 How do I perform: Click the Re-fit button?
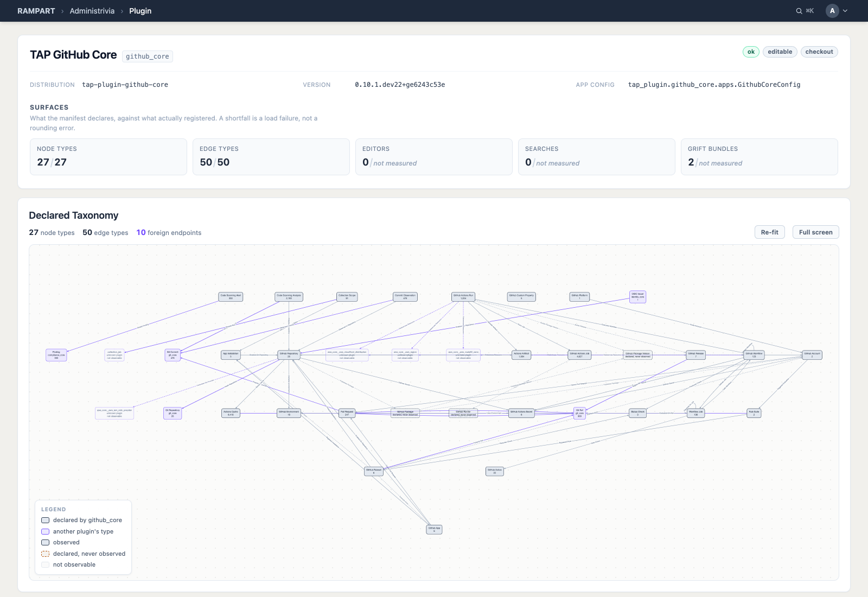coord(769,232)
